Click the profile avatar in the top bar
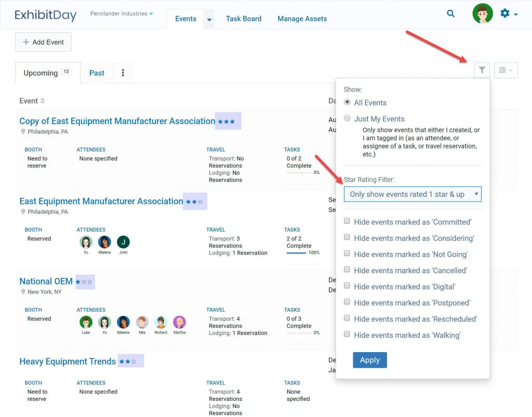 coord(482,14)
